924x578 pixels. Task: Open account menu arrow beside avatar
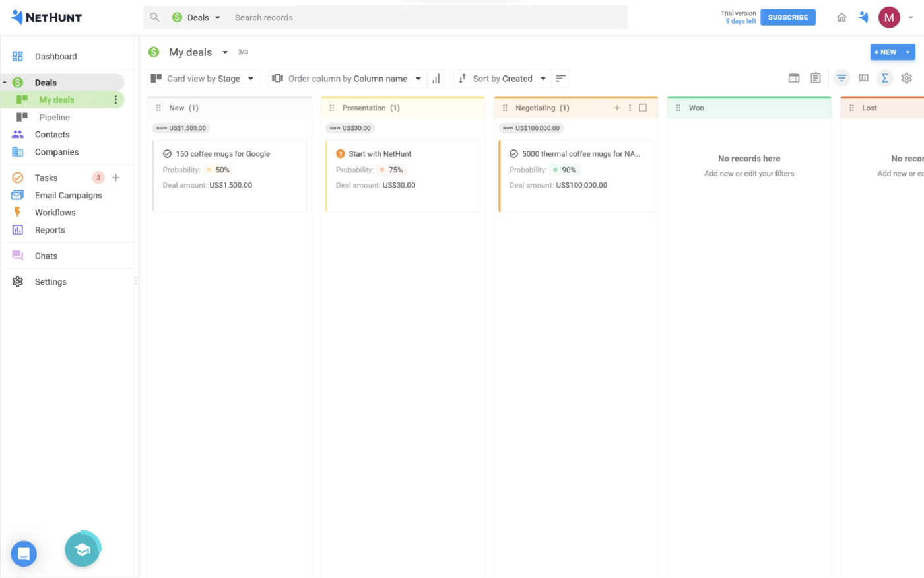[911, 18]
